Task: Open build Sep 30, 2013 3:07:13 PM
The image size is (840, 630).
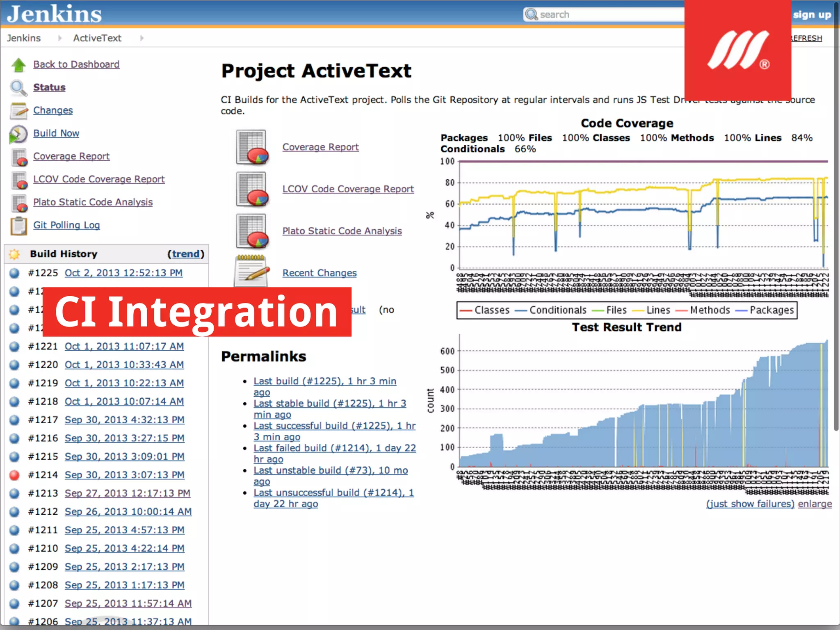Action: [125, 475]
